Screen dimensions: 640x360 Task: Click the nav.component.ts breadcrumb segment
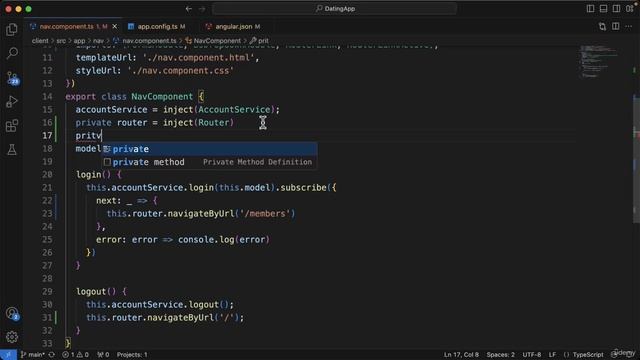coord(145,41)
